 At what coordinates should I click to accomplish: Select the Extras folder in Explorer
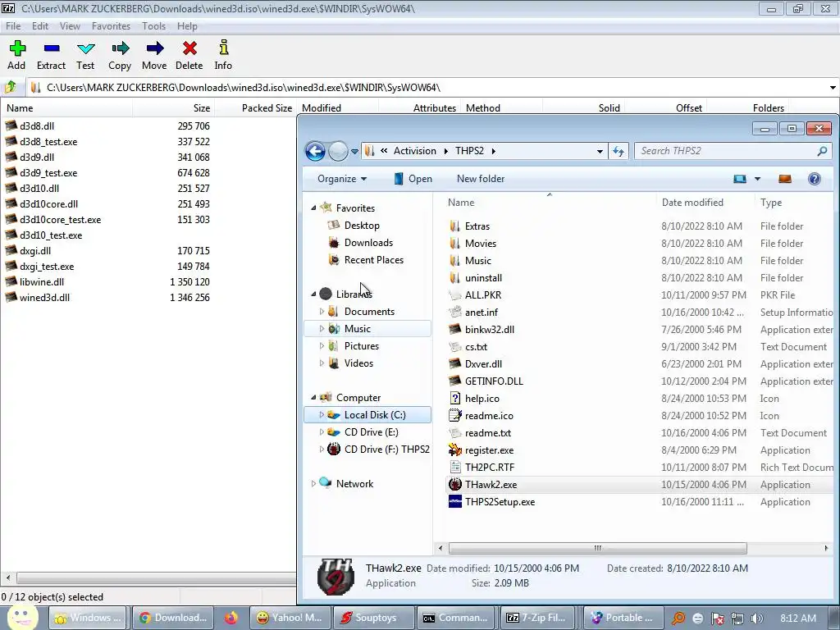coord(477,226)
